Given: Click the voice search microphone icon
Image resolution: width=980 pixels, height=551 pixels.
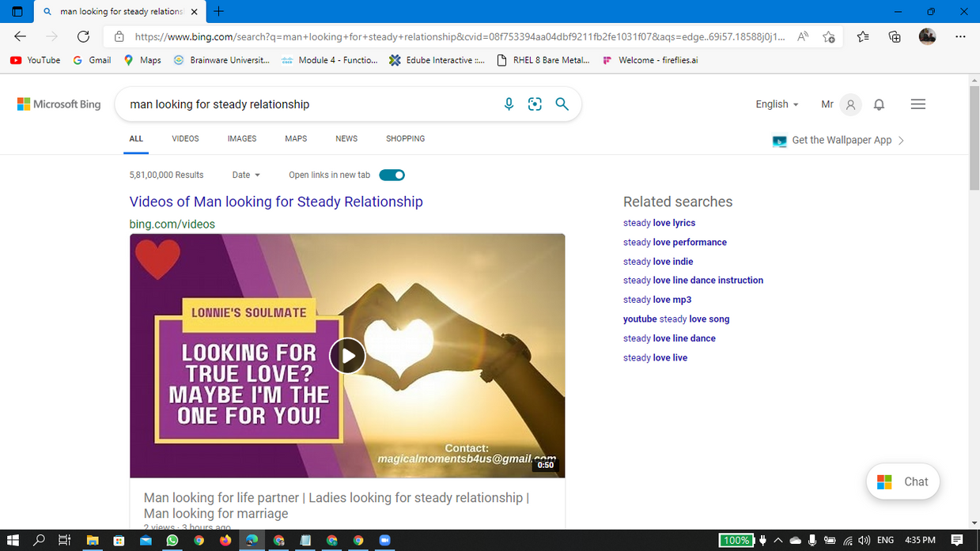Looking at the screenshot, I should pyautogui.click(x=509, y=104).
